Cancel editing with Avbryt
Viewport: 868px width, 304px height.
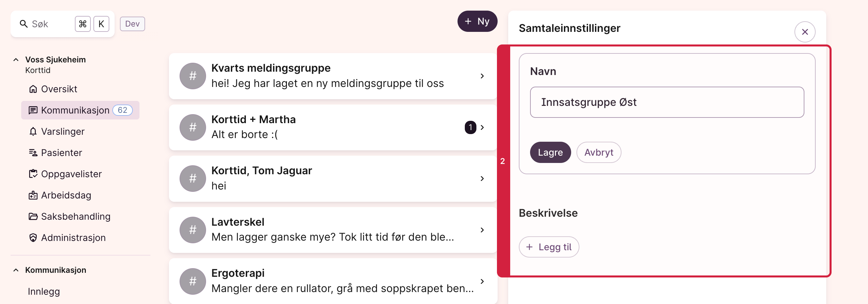(599, 153)
